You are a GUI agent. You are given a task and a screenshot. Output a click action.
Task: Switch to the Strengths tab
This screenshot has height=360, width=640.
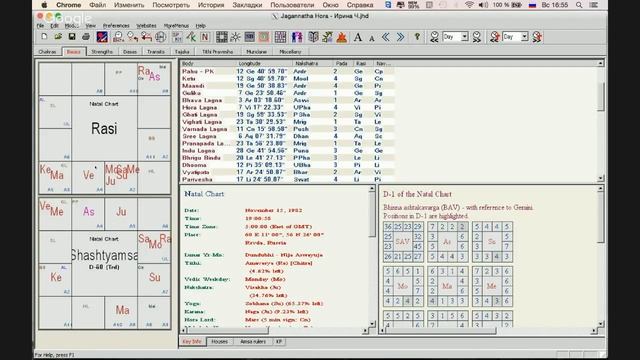point(102,52)
